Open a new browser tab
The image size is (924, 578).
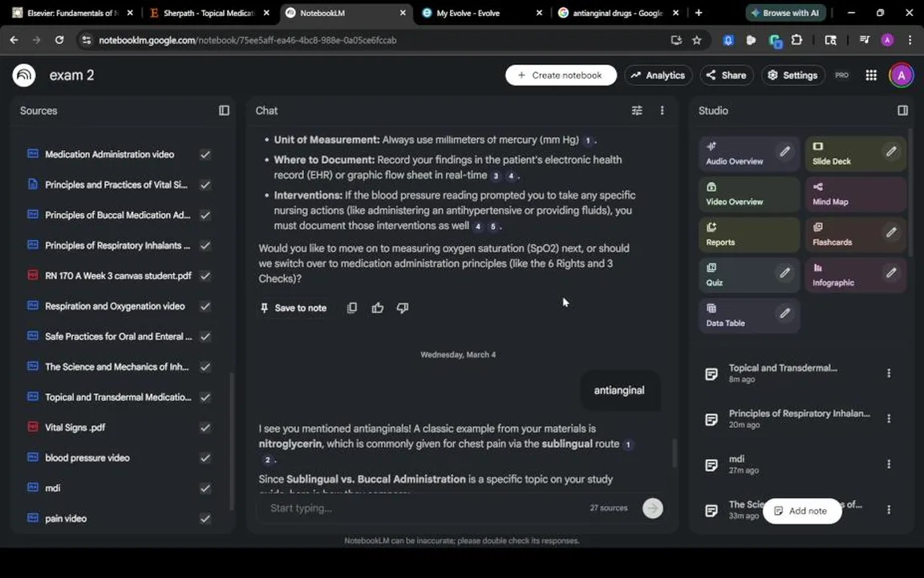point(699,12)
